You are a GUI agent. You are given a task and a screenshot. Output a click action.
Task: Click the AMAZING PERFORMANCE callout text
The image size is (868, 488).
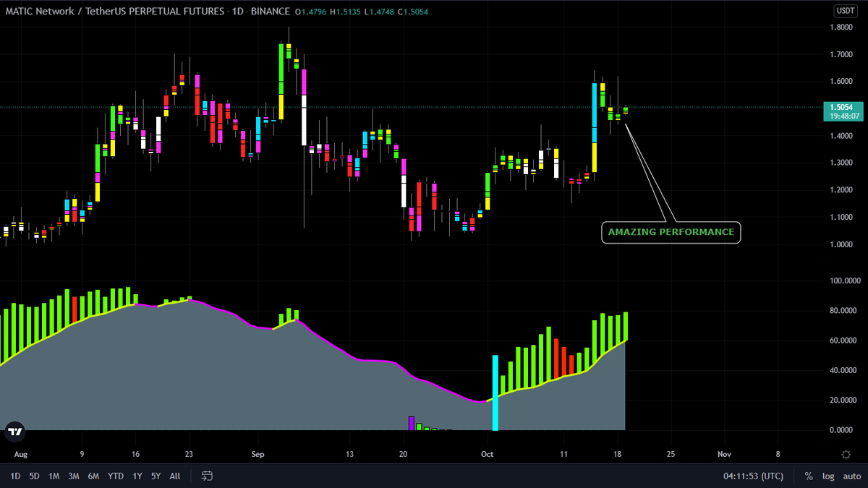click(x=671, y=232)
